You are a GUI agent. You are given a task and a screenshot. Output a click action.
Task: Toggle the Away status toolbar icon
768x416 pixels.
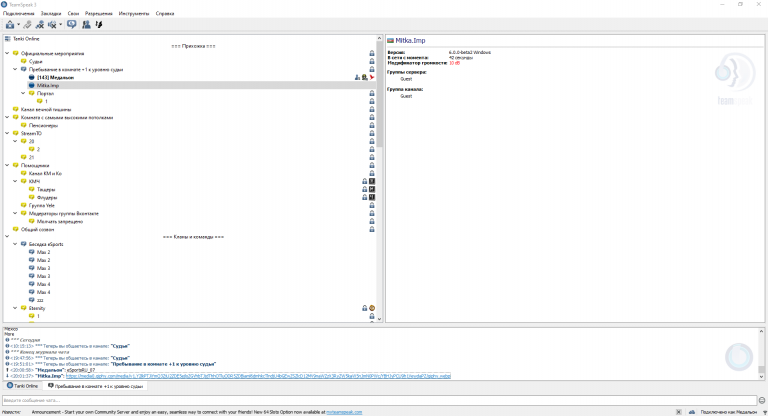[52, 24]
